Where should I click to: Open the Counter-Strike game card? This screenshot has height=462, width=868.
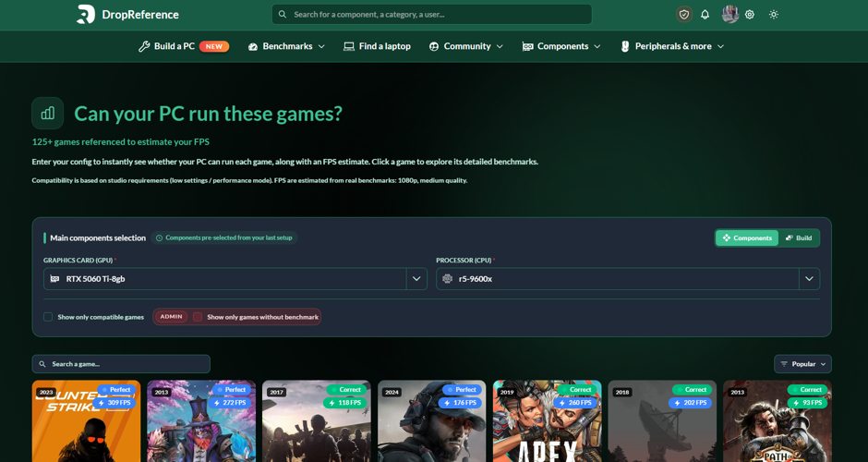(87, 421)
